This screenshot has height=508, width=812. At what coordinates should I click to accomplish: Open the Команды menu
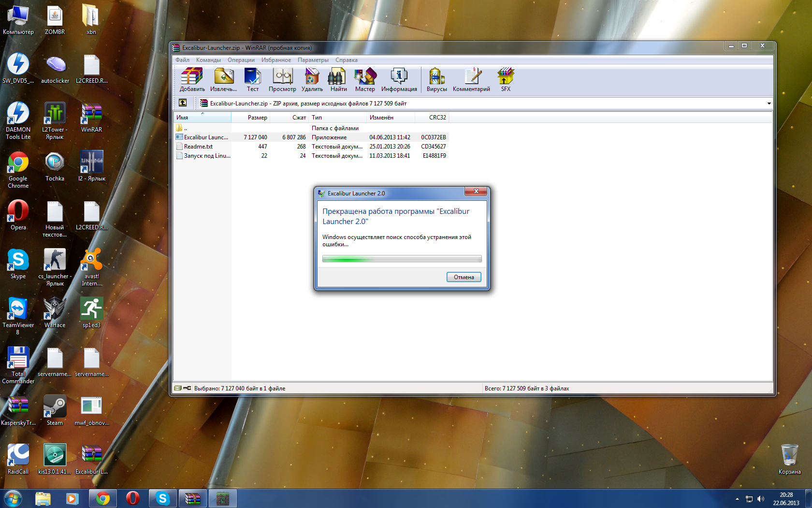(x=208, y=60)
